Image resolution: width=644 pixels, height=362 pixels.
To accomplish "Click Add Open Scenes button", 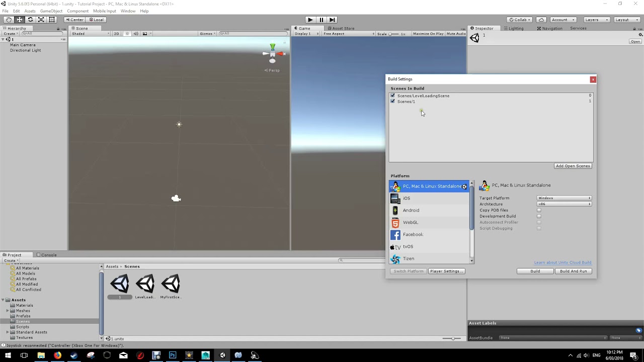I will click(573, 166).
